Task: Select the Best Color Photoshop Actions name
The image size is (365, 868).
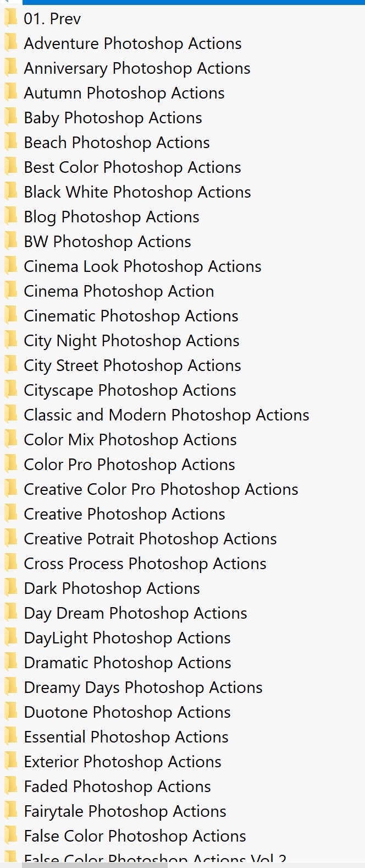Action: click(132, 167)
